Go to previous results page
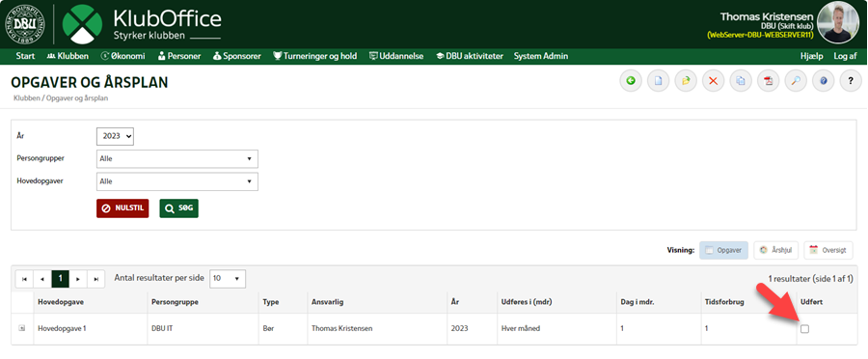 click(42, 279)
